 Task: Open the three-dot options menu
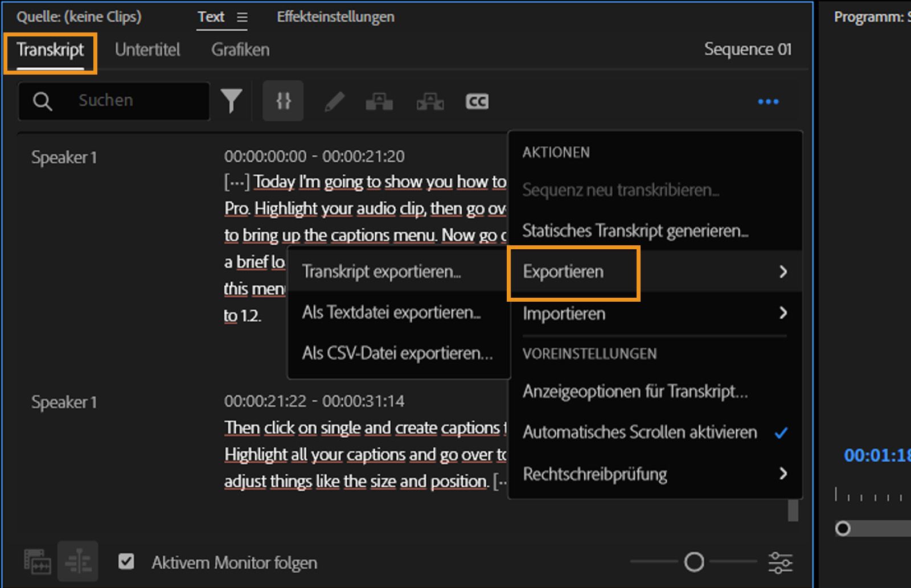click(x=768, y=101)
